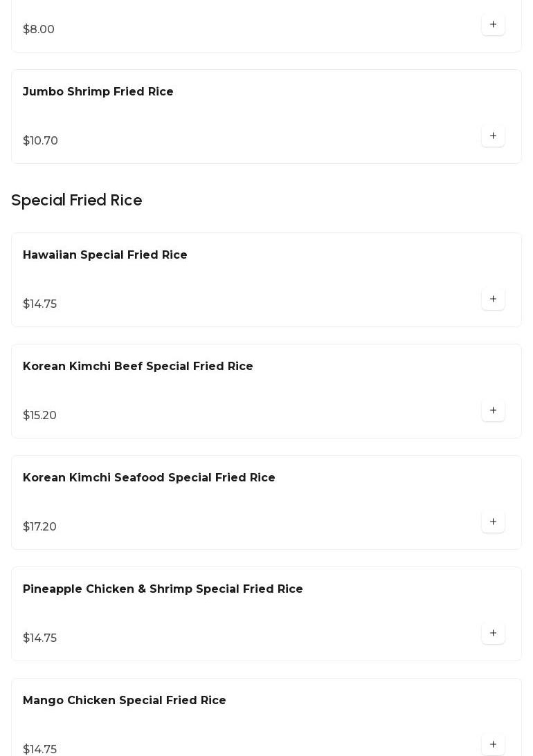Click the $17.20 price label
This screenshot has width=533, height=756.
click(x=39, y=527)
